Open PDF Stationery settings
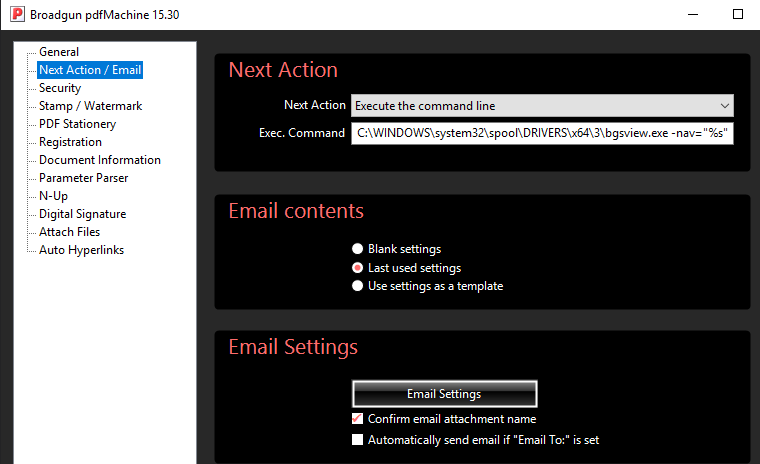 pos(77,124)
